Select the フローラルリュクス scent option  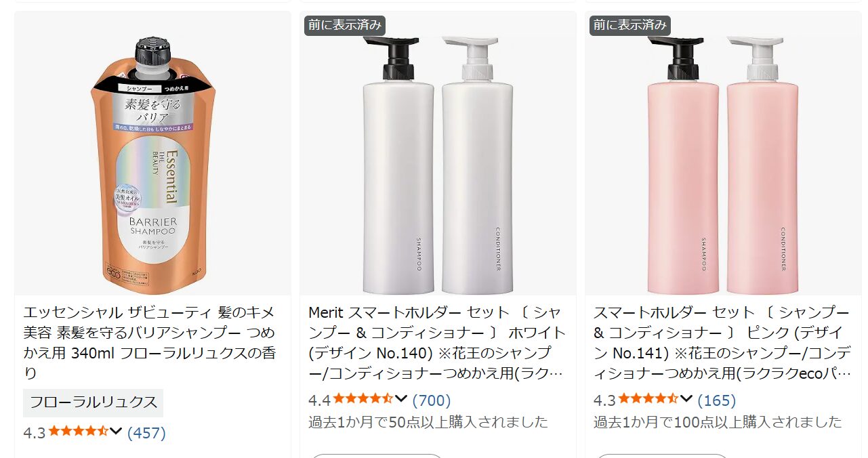tap(94, 402)
